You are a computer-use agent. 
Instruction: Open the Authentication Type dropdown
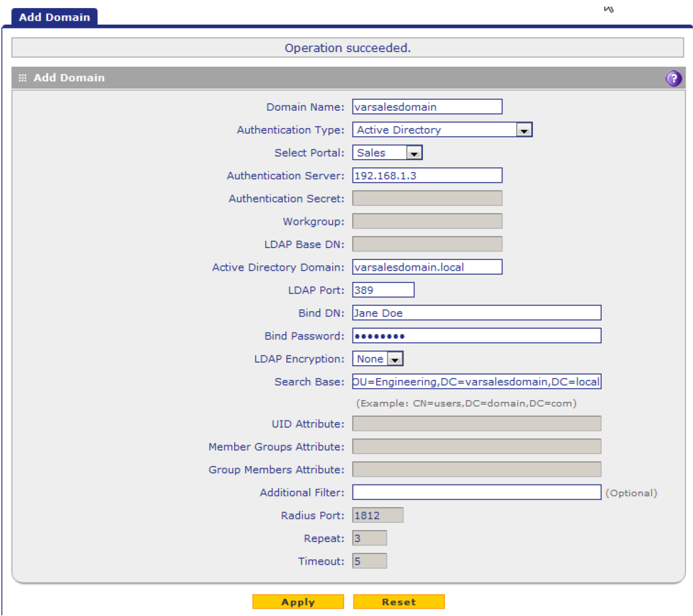click(442, 130)
